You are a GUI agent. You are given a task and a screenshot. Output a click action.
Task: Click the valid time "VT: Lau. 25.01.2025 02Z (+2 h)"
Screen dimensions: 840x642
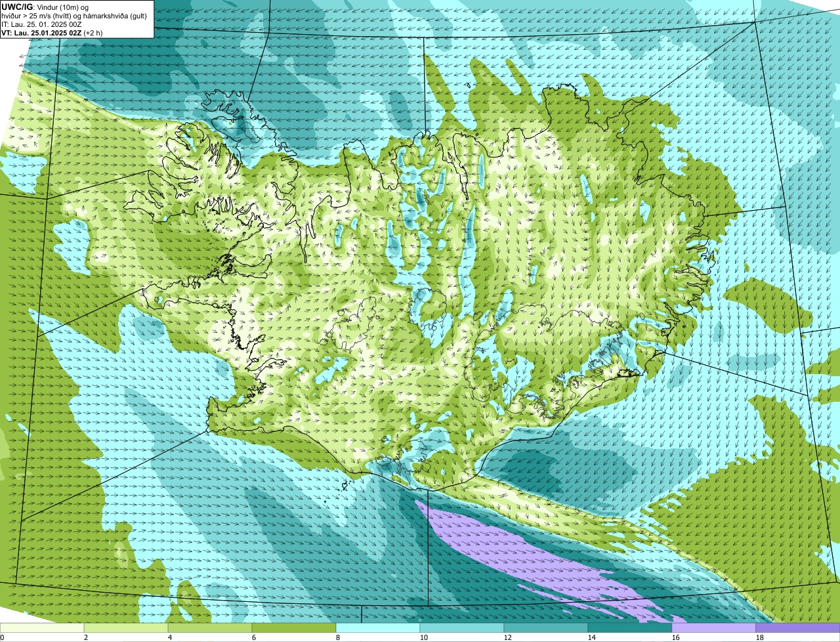52,32
